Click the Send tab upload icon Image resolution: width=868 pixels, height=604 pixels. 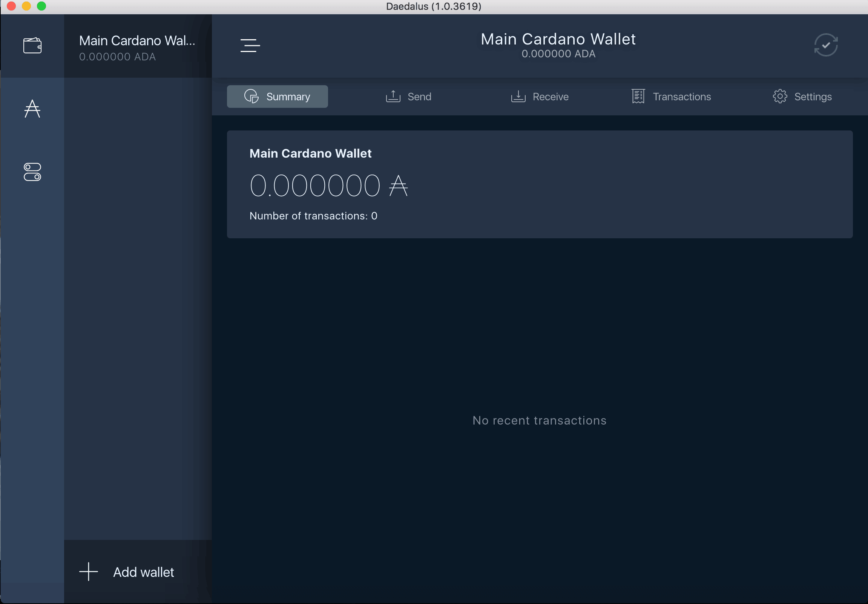[x=394, y=97]
